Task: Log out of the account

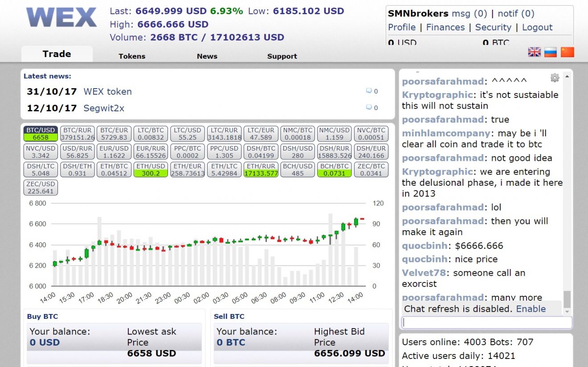Action: [x=537, y=27]
